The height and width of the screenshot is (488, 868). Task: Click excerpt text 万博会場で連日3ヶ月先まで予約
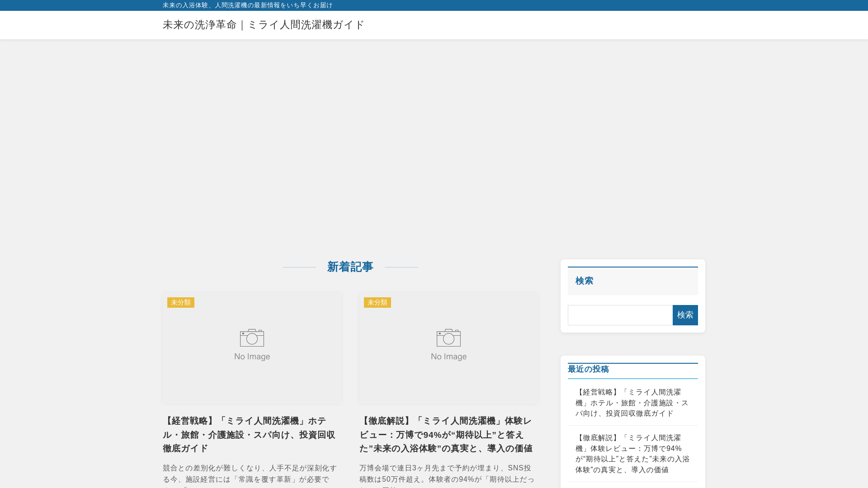point(446,476)
